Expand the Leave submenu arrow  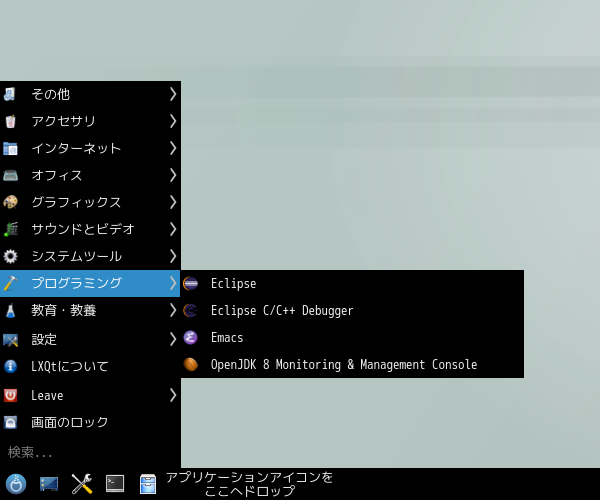coord(173,395)
